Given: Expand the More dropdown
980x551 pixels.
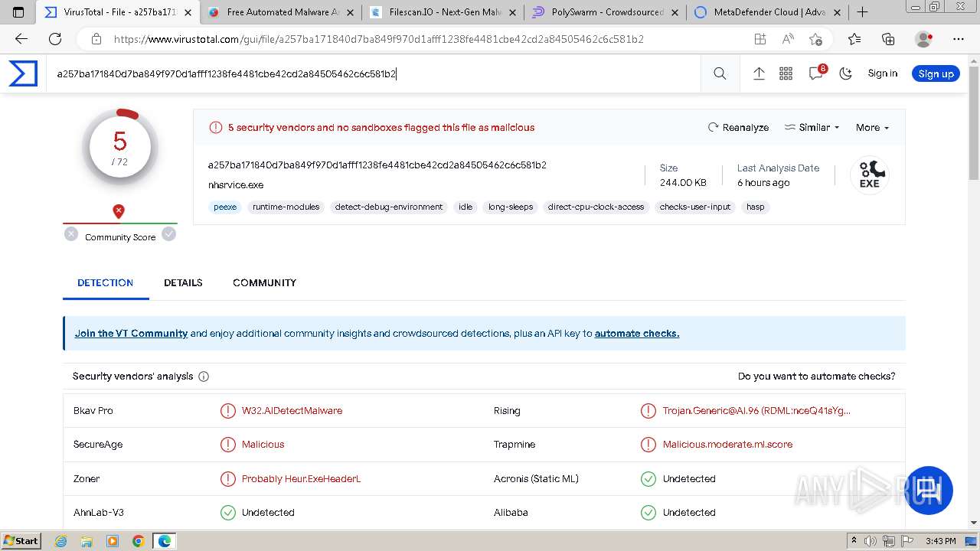Looking at the screenshot, I should pyautogui.click(x=872, y=128).
